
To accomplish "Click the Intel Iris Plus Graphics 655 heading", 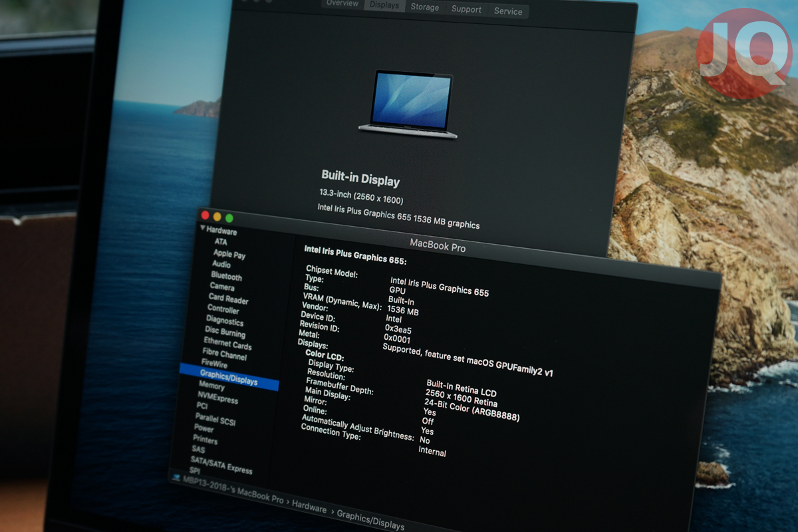I will tap(355, 255).
